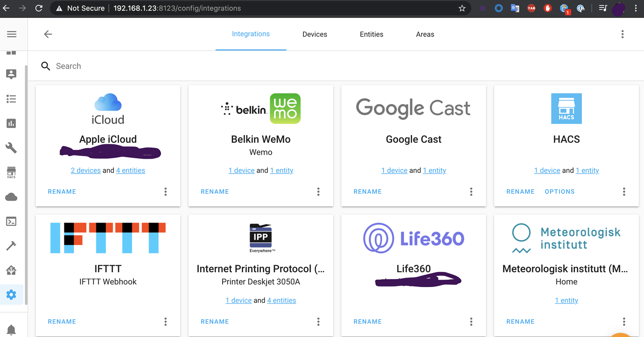This screenshot has width=644, height=337.
Task: Open the History chart icon in sidebar
Action: point(11,123)
